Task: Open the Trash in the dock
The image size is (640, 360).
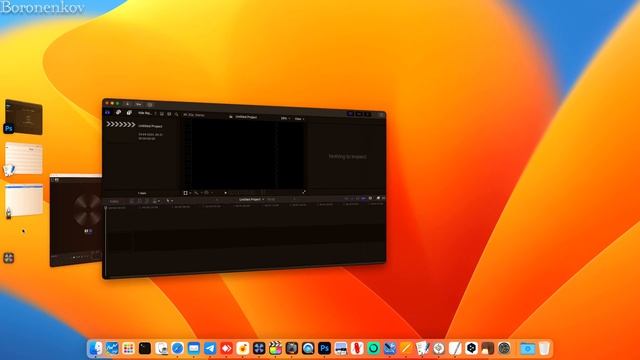Action: tap(544, 348)
